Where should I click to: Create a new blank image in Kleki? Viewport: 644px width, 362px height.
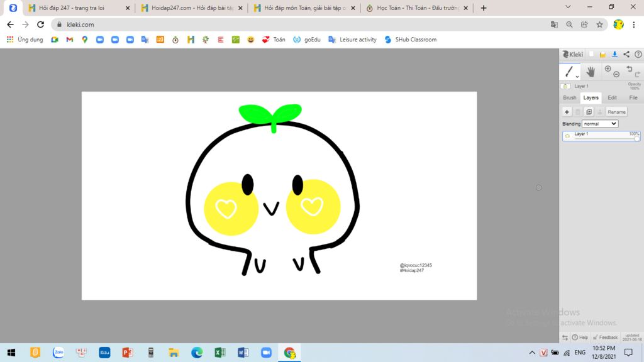pyautogui.click(x=591, y=54)
